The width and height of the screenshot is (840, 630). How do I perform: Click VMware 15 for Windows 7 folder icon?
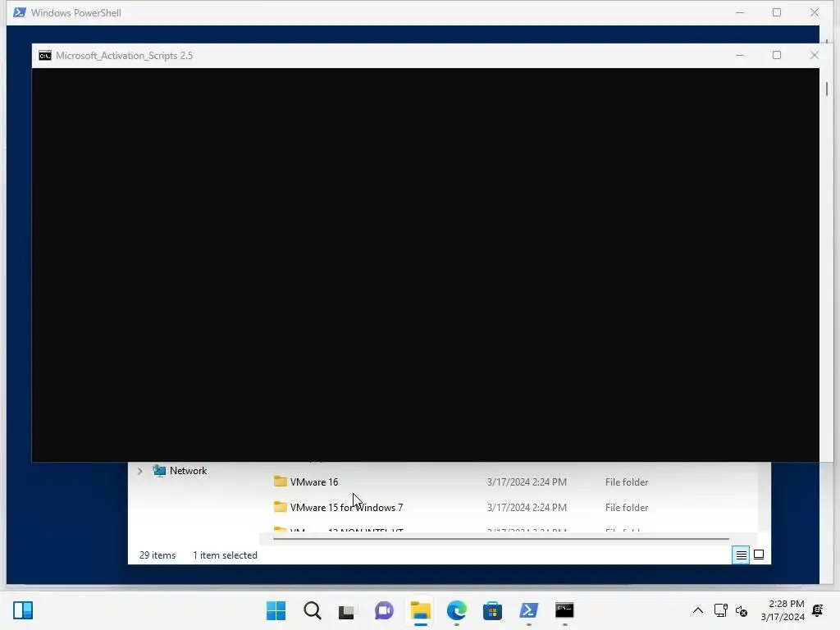pyautogui.click(x=281, y=506)
